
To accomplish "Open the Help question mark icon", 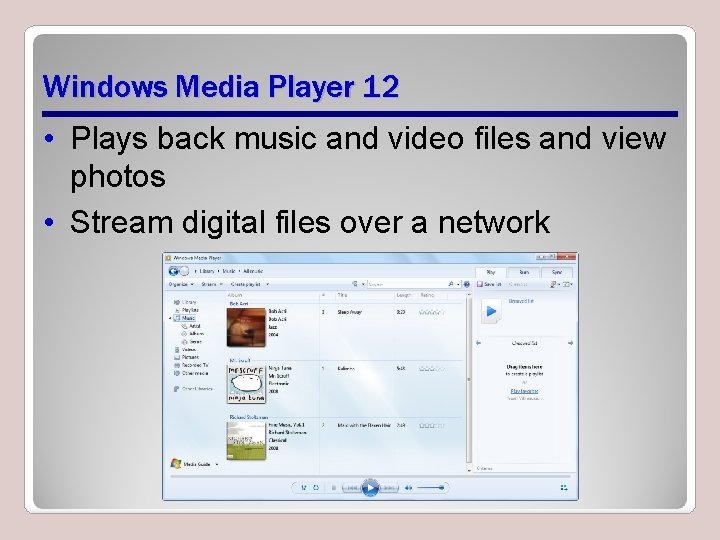I will [467, 284].
